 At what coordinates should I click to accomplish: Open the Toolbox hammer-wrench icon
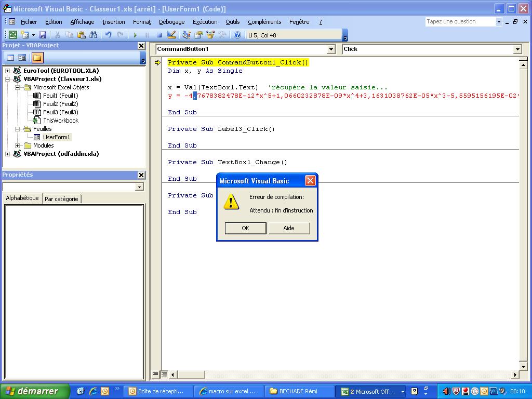tap(222, 35)
